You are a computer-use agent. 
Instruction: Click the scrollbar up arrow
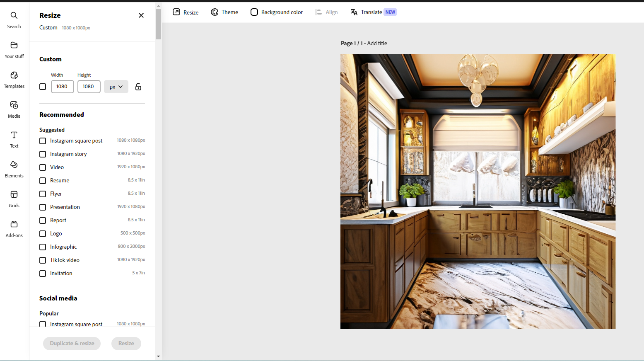coord(158,6)
